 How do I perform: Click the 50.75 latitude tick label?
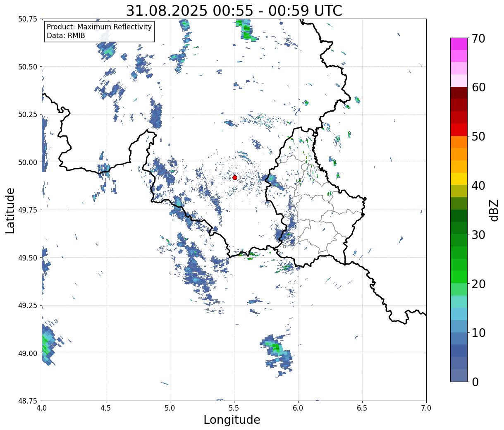pyautogui.click(x=28, y=19)
